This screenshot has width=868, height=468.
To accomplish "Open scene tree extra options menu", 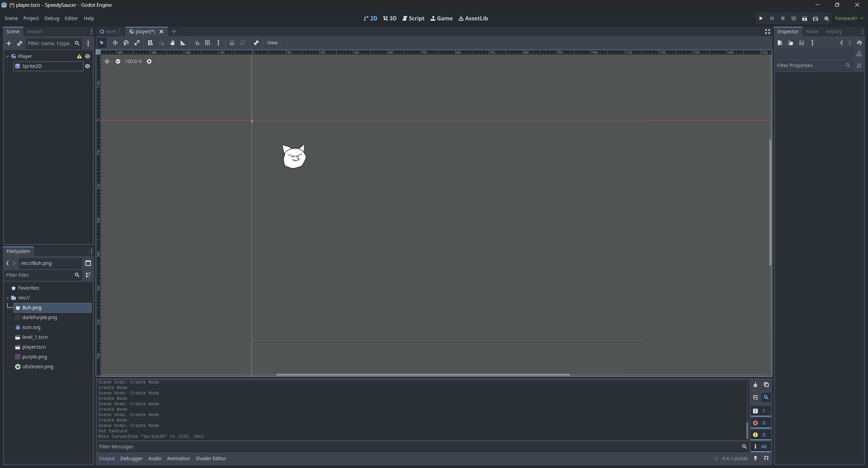I will click(88, 43).
